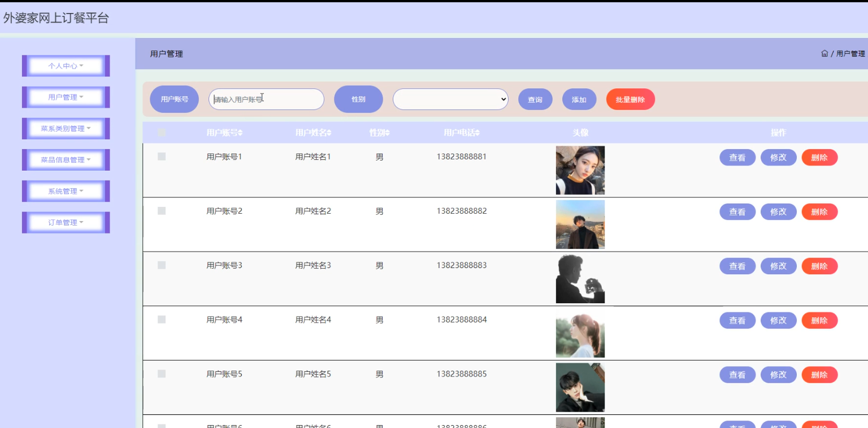The height and width of the screenshot is (428, 868).
Task: Click the red 批量删除 button
Action: [631, 100]
